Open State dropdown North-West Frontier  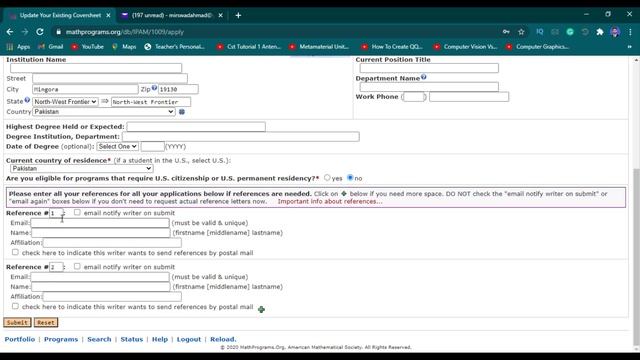pos(65,102)
